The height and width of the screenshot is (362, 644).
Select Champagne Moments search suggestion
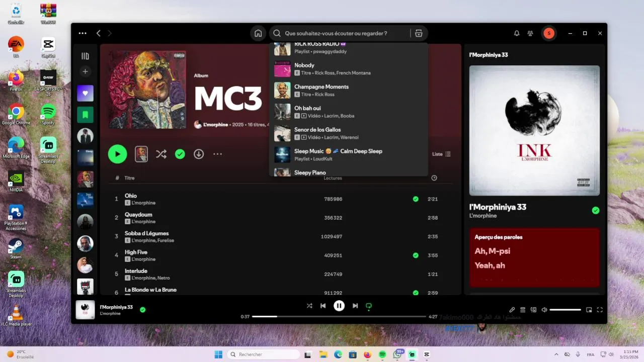coord(349,90)
